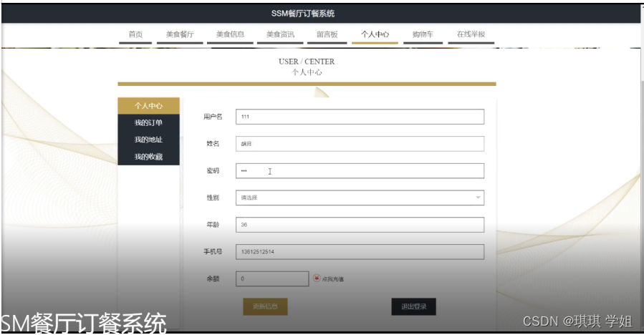The width and height of the screenshot is (644, 335).
Task: Select 个人中心 in the left sidebar
Action: pos(149,106)
